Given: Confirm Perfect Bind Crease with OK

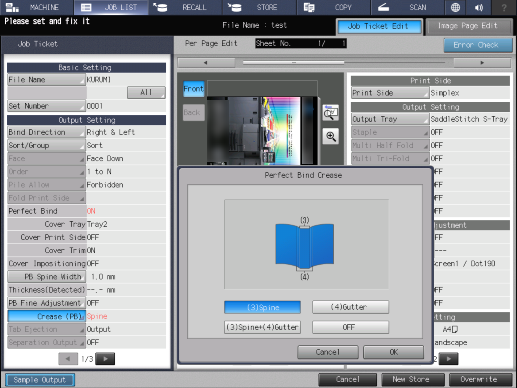Looking at the screenshot, I should [393, 352].
